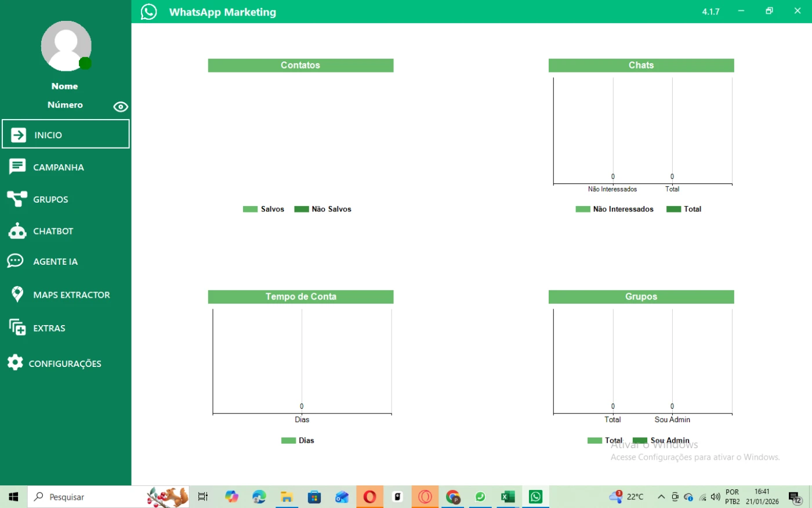Click the Extras plus-pages icon
The image size is (812, 508).
[17, 327]
